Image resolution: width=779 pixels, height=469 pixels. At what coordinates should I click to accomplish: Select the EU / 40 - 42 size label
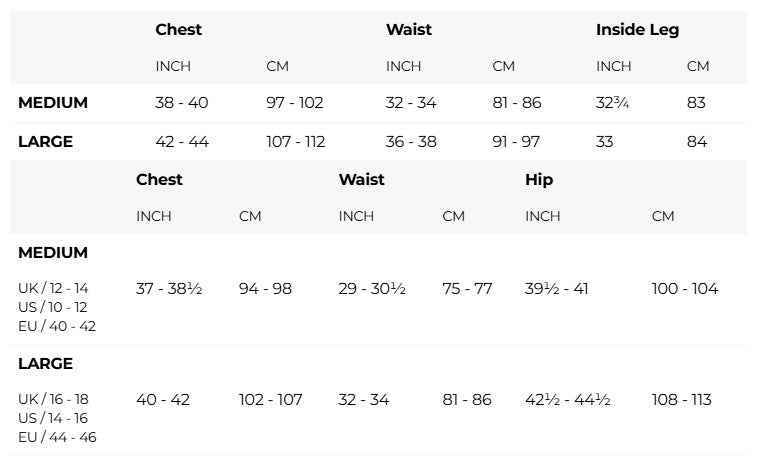point(57,326)
